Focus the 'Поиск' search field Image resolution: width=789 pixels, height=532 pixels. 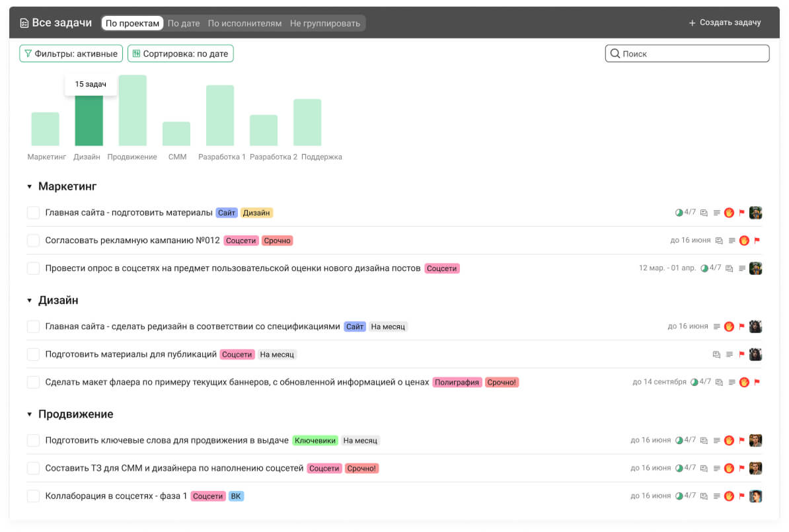[x=687, y=54]
